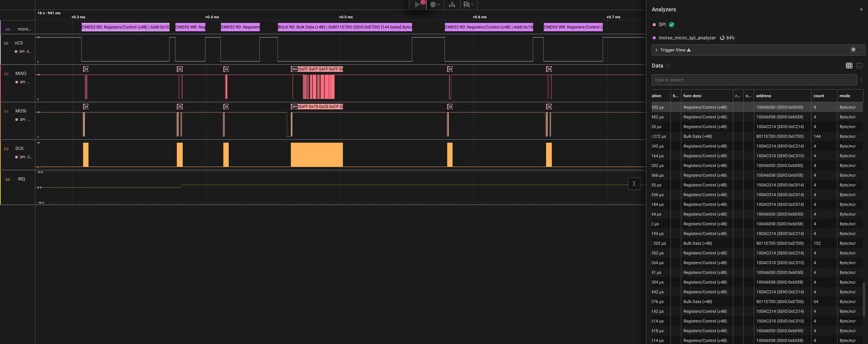868x344 pixels.
Task: Select the table row starting 576 µs
Action: (757, 302)
